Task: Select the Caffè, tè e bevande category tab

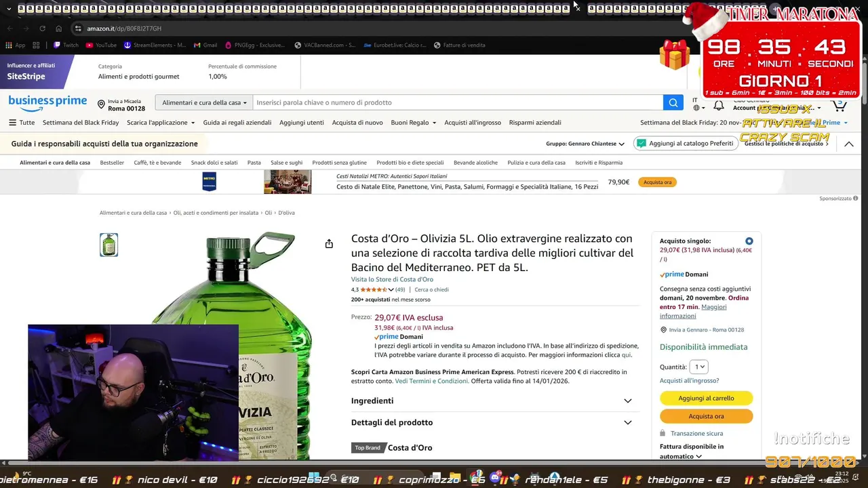Action: pyautogui.click(x=157, y=163)
